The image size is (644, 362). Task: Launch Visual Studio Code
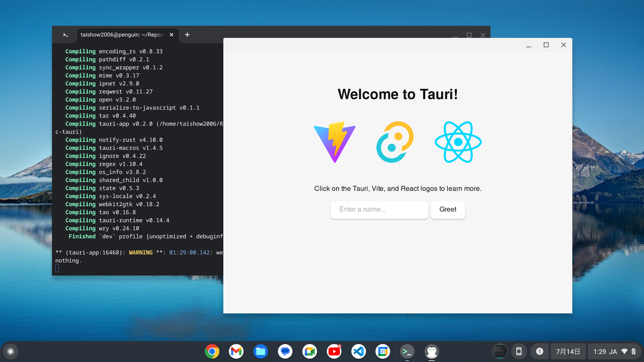[x=359, y=351]
